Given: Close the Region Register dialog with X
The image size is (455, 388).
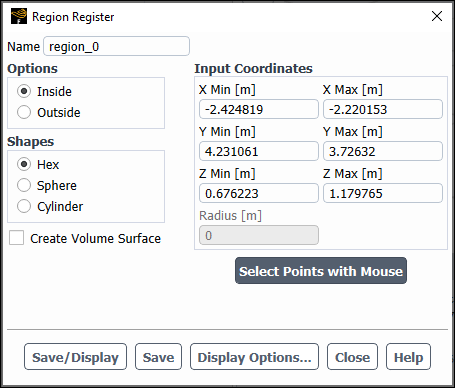Looking at the screenshot, I should (x=437, y=16).
